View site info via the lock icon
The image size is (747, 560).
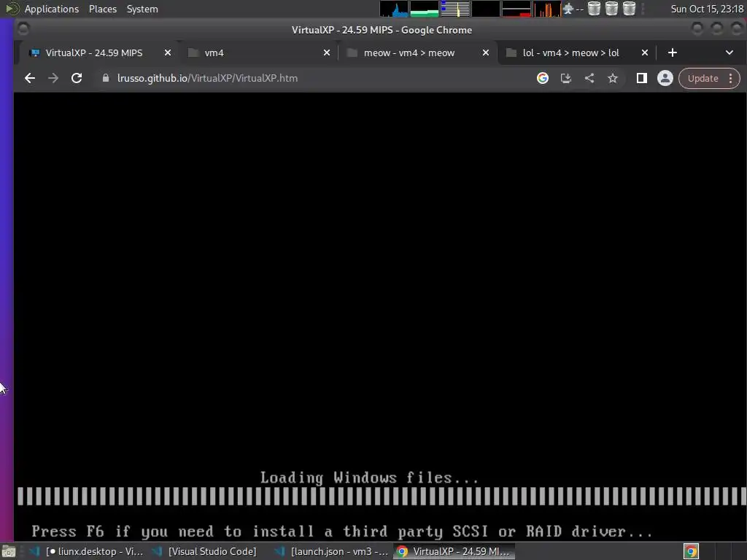tap(106, 78)
